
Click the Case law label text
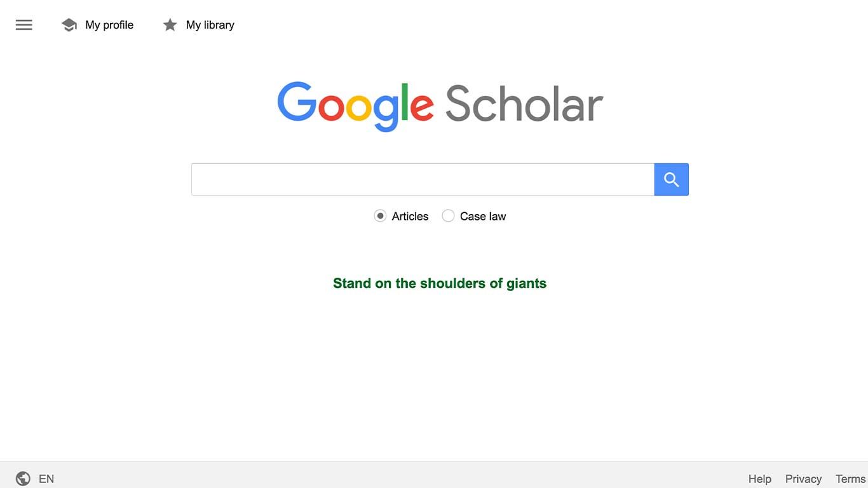483,216
